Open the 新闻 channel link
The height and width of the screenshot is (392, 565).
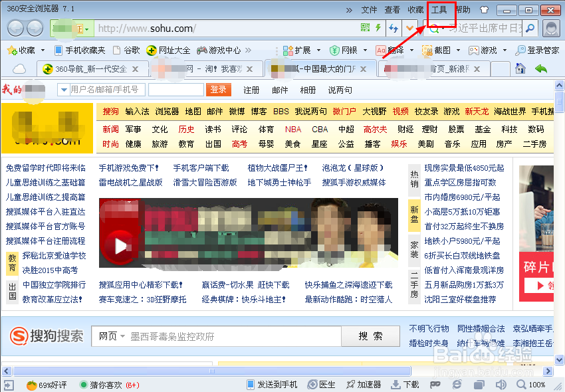[x=110, y=130]
